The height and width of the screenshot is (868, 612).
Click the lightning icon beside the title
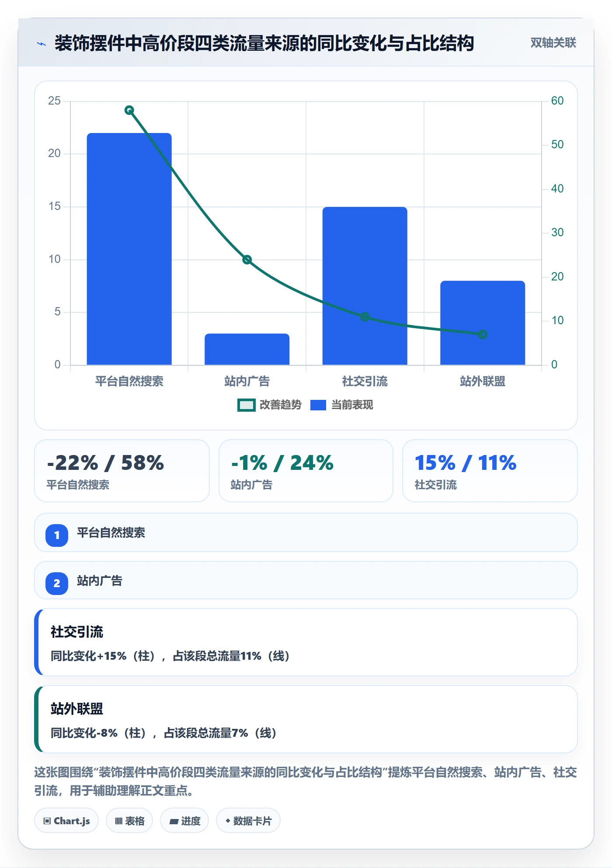point(42,44)
